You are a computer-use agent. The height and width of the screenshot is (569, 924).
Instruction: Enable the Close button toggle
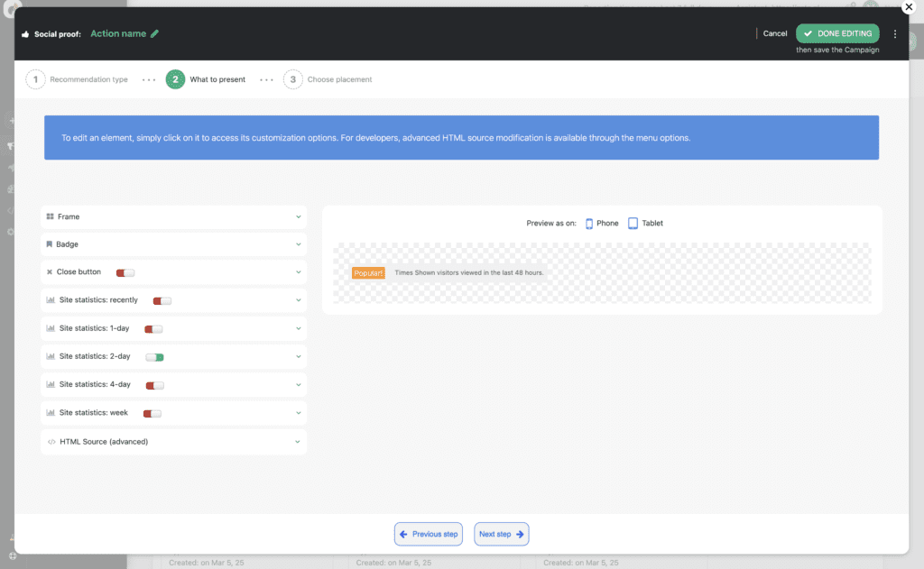tap(125, 272)
